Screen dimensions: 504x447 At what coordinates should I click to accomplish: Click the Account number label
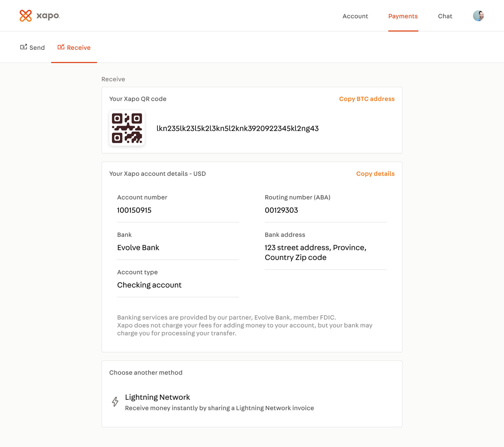click(x=142, y=197)
